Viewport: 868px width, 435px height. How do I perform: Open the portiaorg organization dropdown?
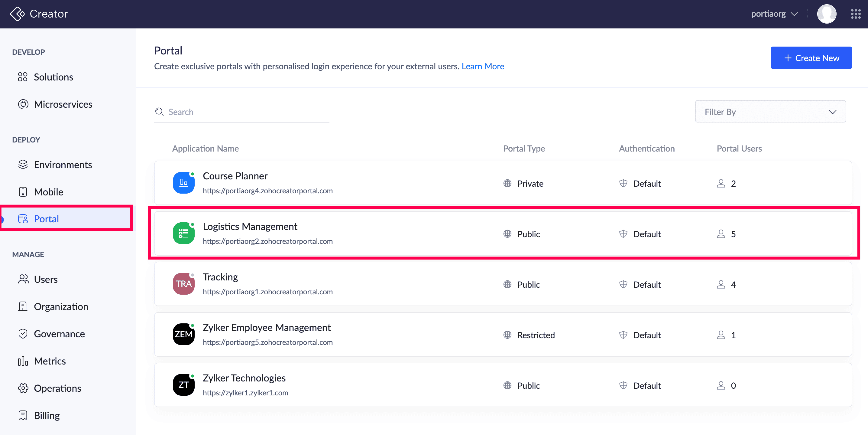point(774,14)
